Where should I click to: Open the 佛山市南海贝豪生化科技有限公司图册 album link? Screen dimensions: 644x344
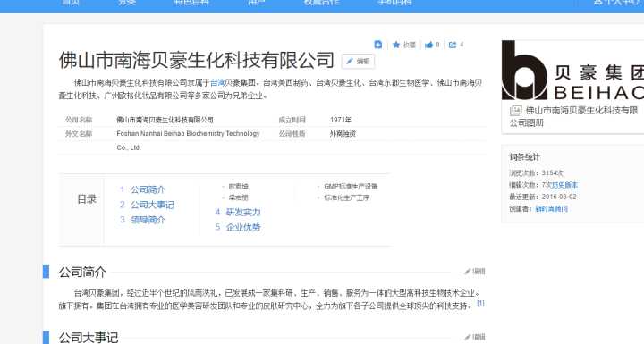click(x=573, y=116)
